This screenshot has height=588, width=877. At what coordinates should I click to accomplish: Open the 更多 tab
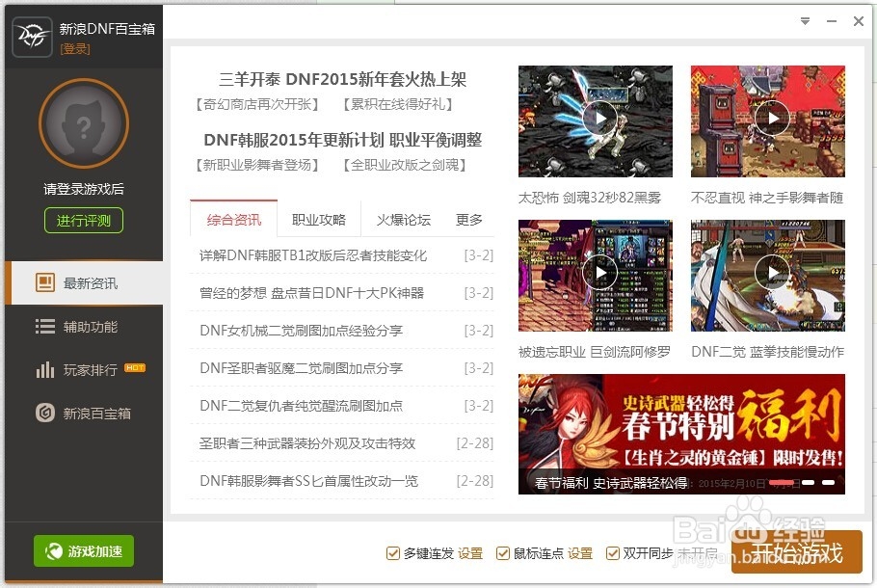468,220
